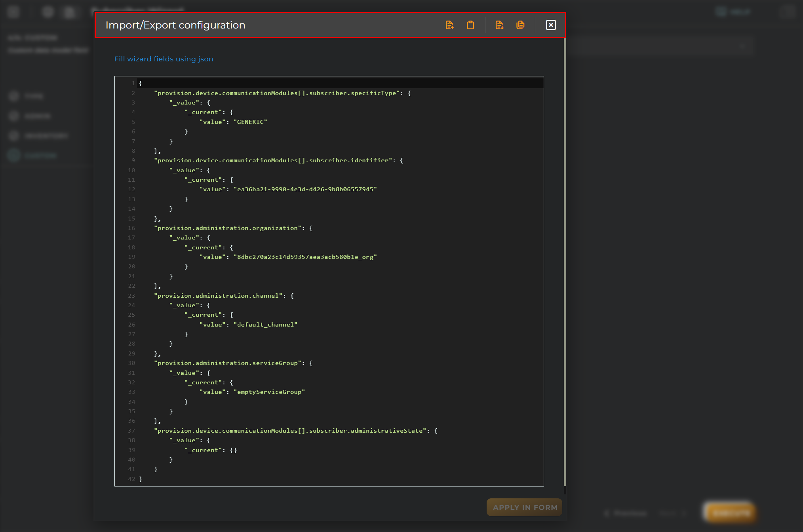803x532 pixels.
Task: Copy configuration to clipboard icon
Action: [520, 25]
